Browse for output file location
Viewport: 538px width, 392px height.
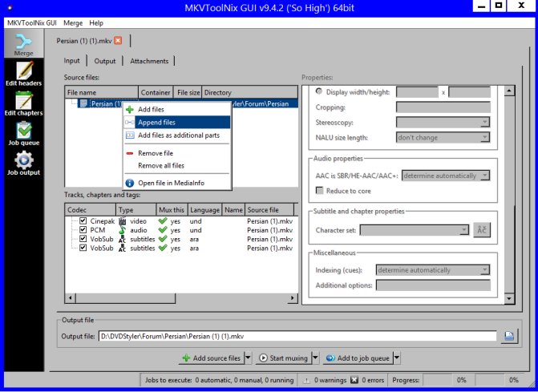coord(509,336)
